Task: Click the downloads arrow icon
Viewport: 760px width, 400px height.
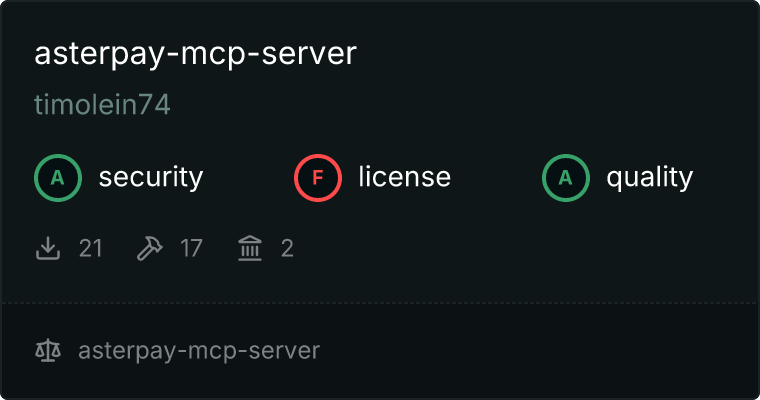Action: point(48,248)
